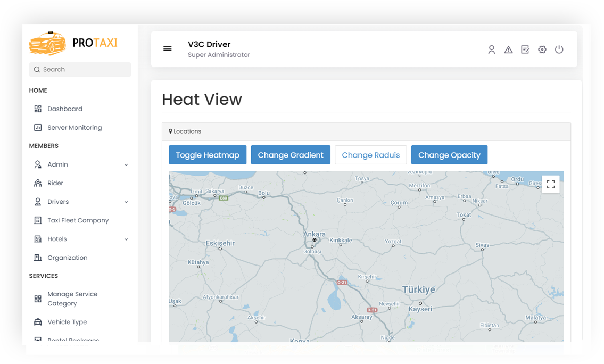Click the Rider members icon

click(38, 183)
